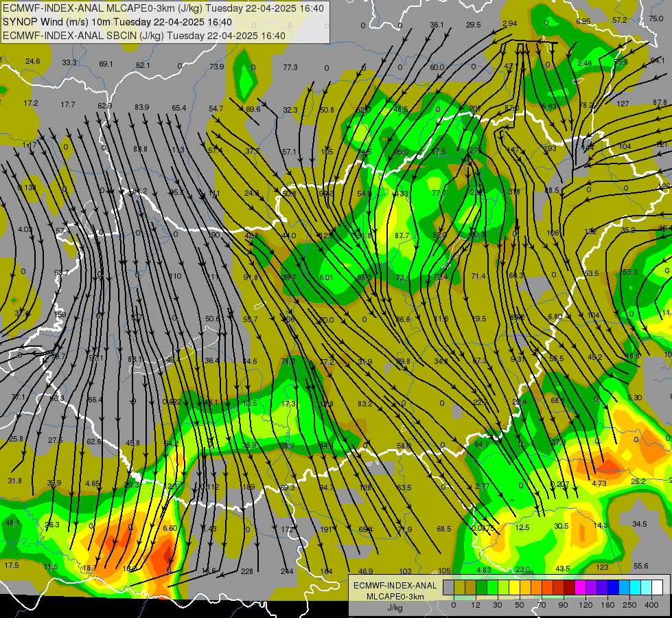Click the map value '55.6'
672x618 pixels.
(x=640, y=566)
